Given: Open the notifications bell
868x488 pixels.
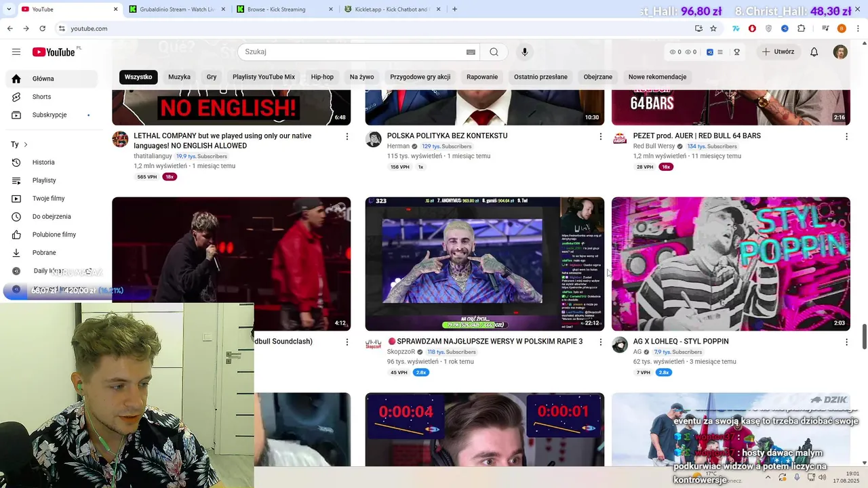Looking at the screenshot, I should [x=814, y=52].
